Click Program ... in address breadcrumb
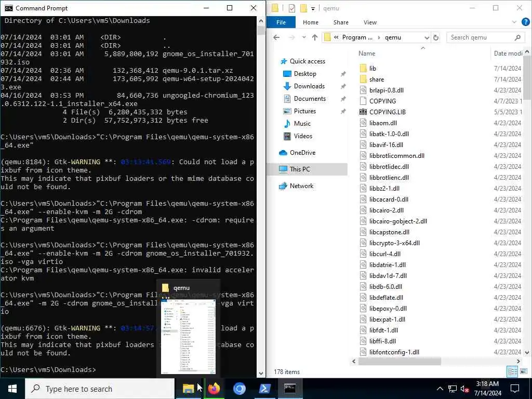This screenshot has height=399, width=532. pyautogui.click(x=357, y=37)
